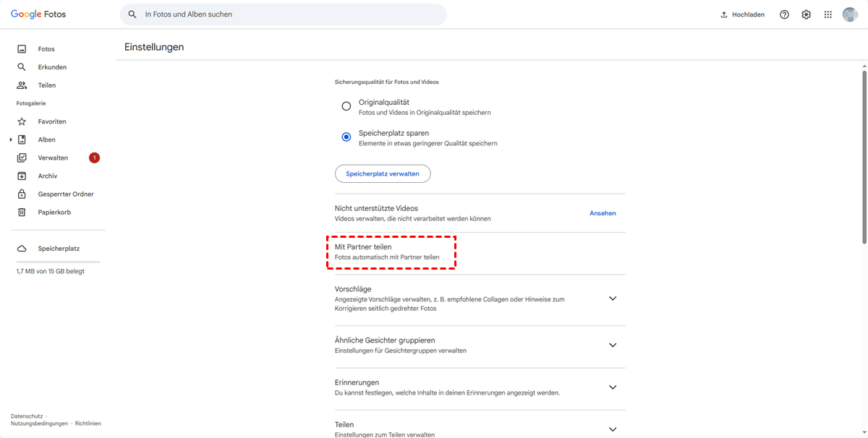Click the photo and album search field
This screenshot has height=438, width=868.
coord(289,14)
